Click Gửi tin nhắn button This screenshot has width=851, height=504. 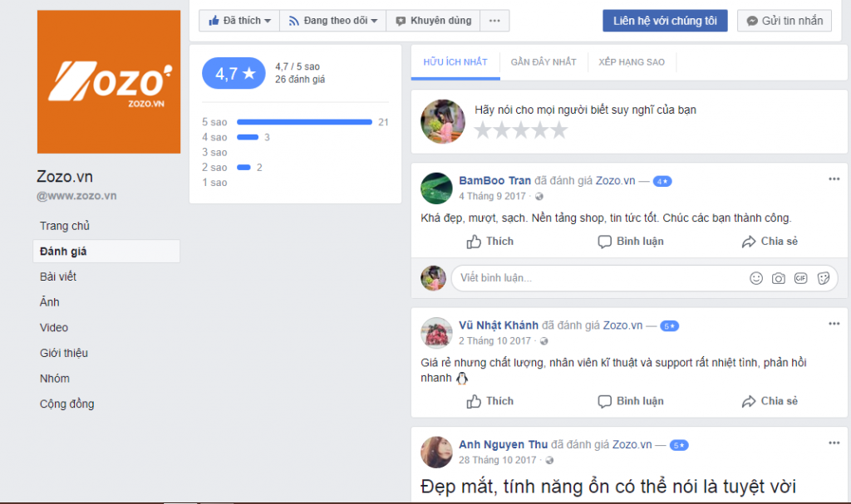coord(785,21)
